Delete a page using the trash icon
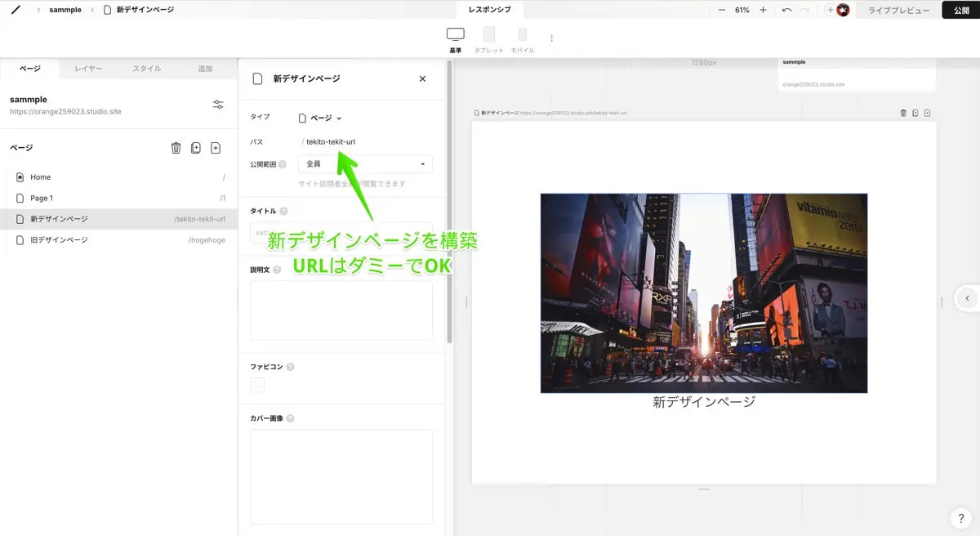Viewport: 980px width, 536px height. pos(176,148)
